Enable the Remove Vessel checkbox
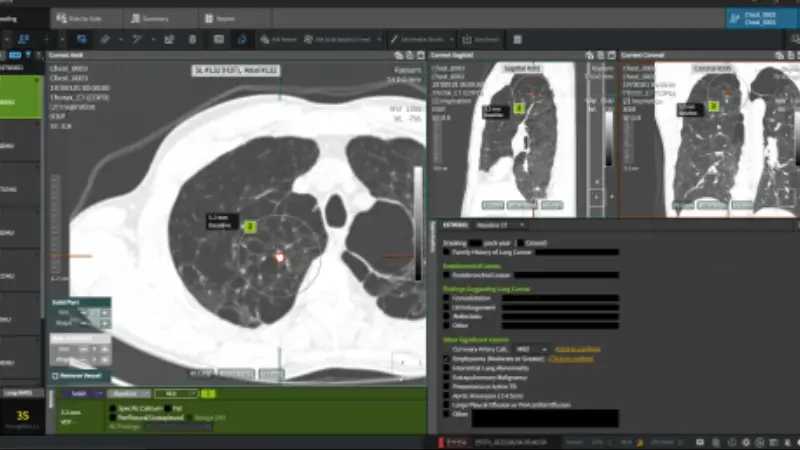 click(57, 376)
